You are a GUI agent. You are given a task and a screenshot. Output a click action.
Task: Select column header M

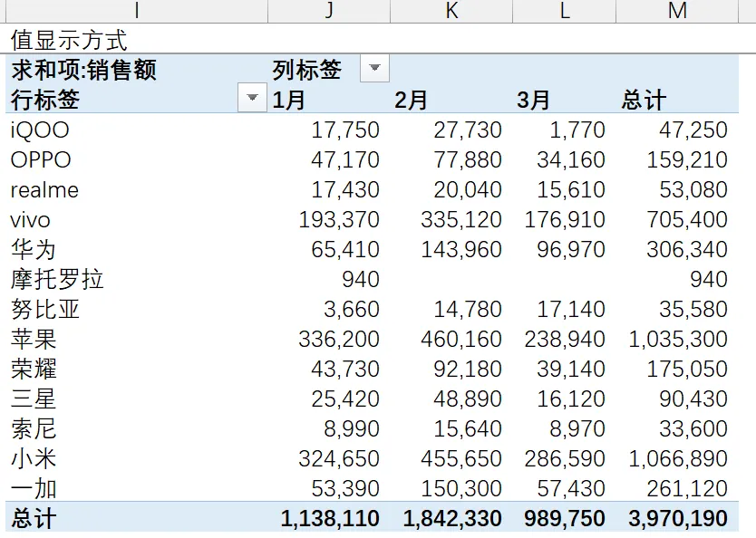point(677,10)
